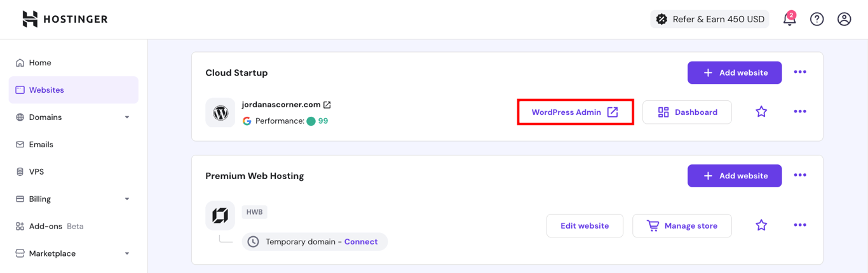Click the WordPress logo icon
This screenshot has width=868, height=273.
click(x=220, y=113)
